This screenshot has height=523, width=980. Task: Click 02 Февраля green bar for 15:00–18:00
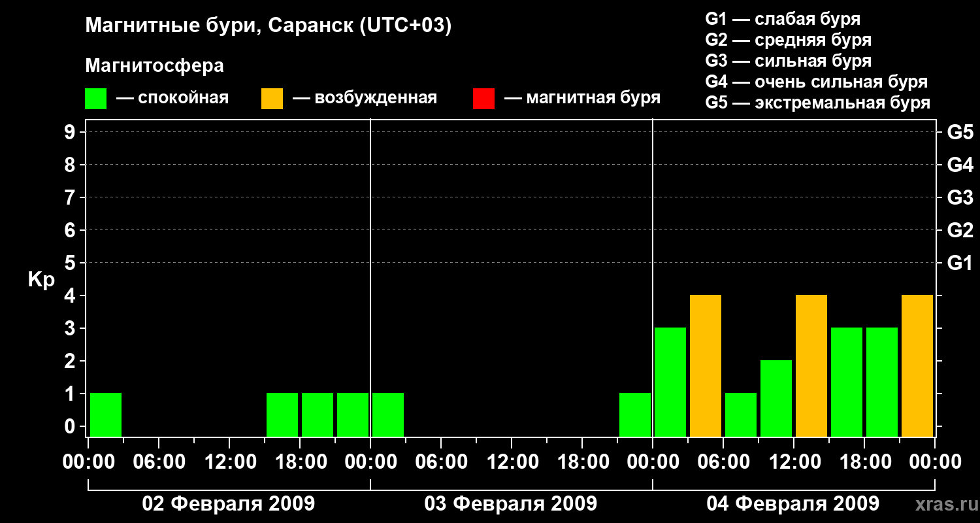point(282,414)
